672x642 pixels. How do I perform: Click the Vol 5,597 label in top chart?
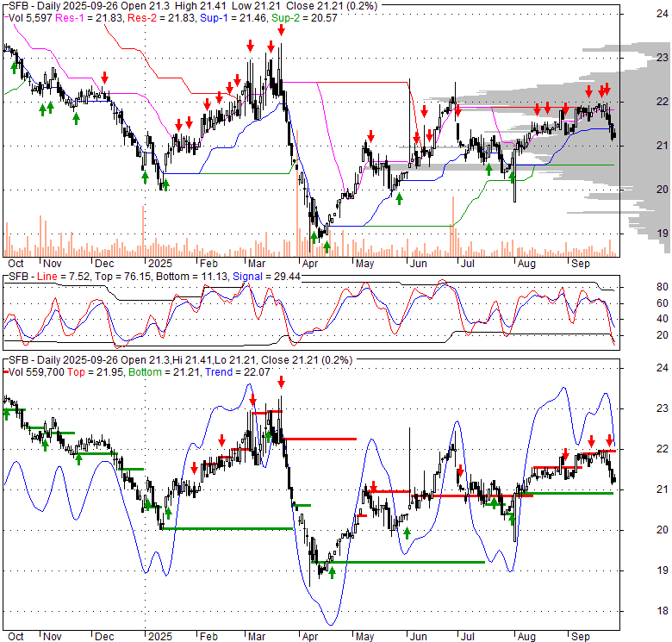pyautogui.click(x=30, y=18)
